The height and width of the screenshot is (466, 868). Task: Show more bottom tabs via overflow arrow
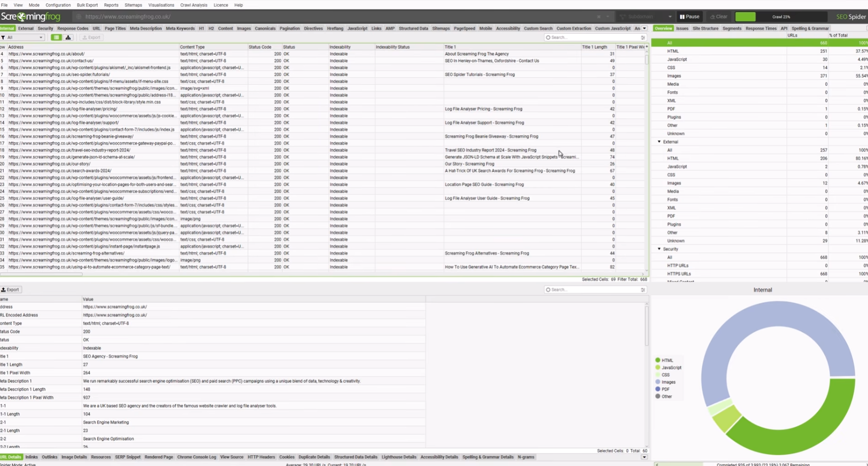point(644,457)
